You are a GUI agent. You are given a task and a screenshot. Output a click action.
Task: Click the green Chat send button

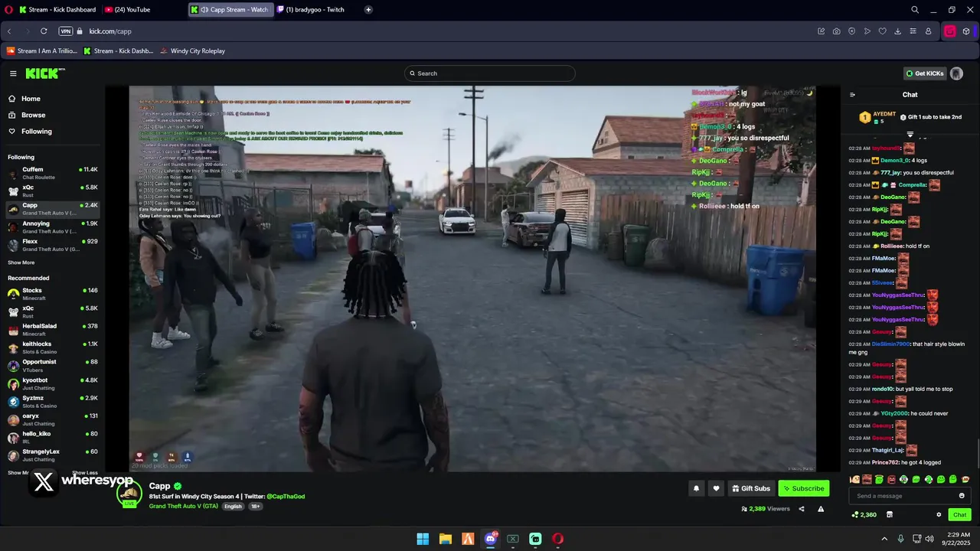(959, 515)
